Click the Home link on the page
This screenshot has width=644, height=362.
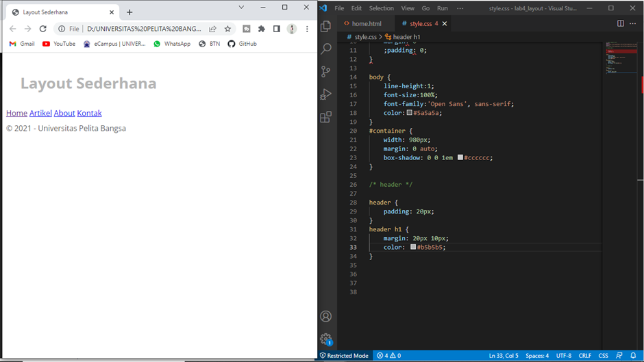tap(17, 114)
